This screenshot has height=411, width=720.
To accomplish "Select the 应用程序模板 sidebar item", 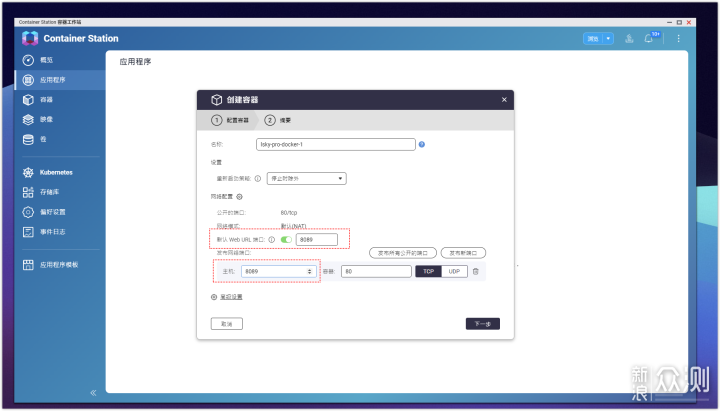I will (58, 265).
